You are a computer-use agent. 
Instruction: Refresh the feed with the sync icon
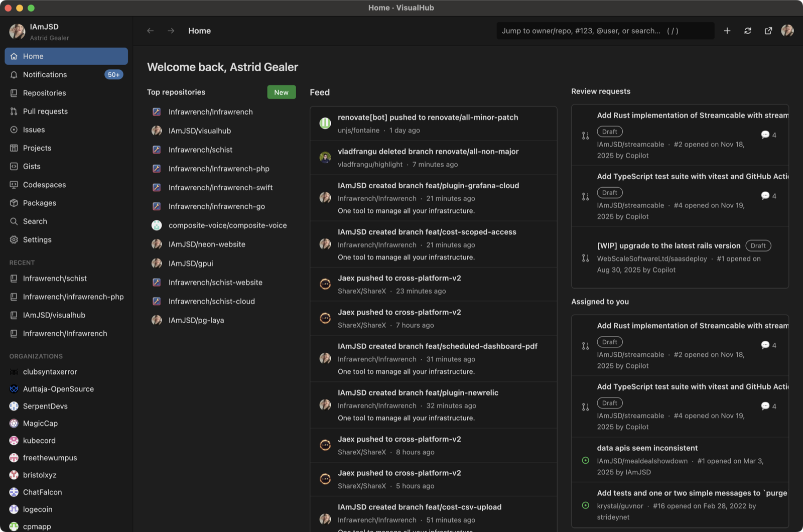click(x=748, y=31)
